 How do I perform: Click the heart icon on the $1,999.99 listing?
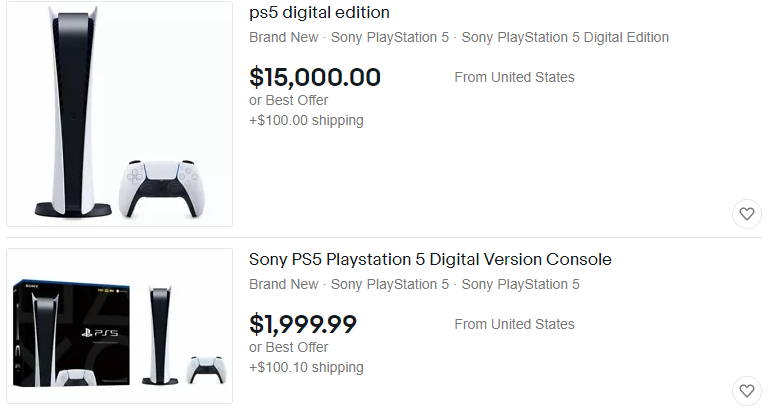[746, 390]
